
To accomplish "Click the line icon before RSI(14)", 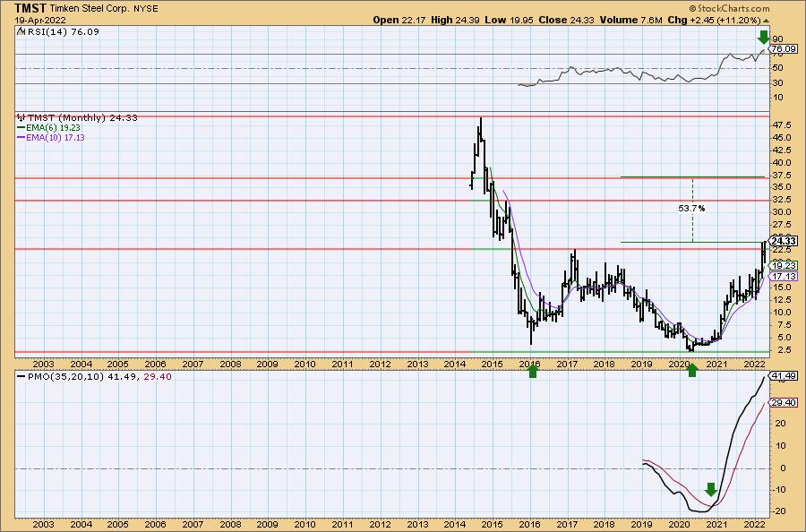I will click(x=21, y=31).
